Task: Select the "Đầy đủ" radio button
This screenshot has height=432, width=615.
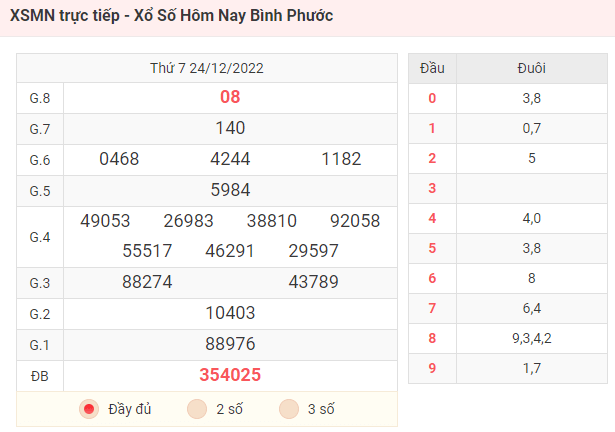Action: pyautogui.click(x=90, y=409)
